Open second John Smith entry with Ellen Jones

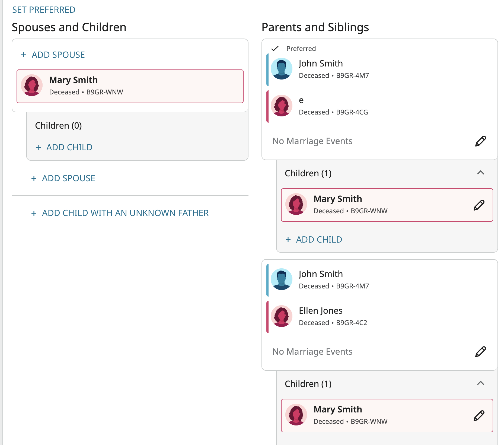coord(321,274)
